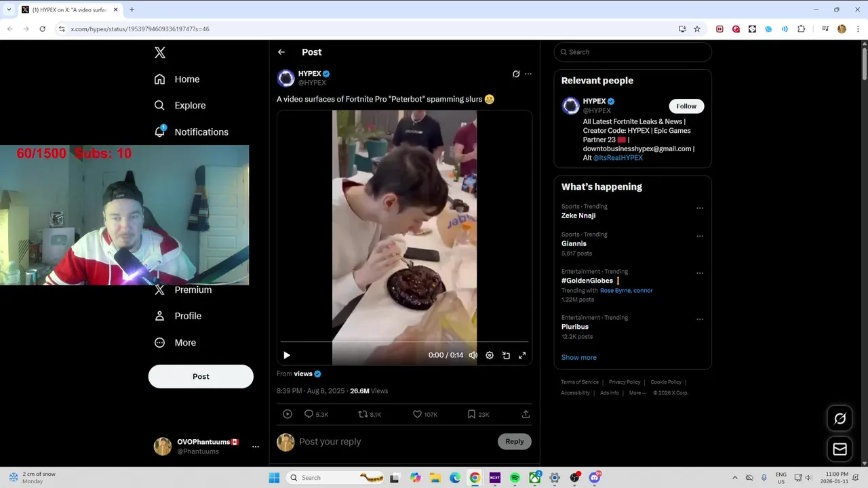Open options for #GoldenGlobes trend
Screen dimensions: 868x488
(700, 274)
